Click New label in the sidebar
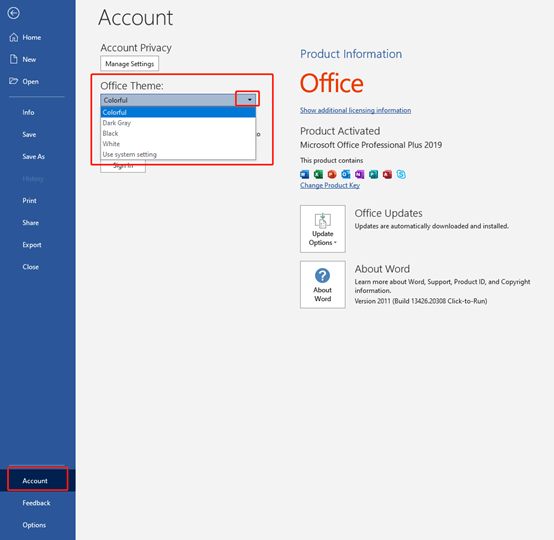Viewport: 554px width, 540px height. (29, 59)
